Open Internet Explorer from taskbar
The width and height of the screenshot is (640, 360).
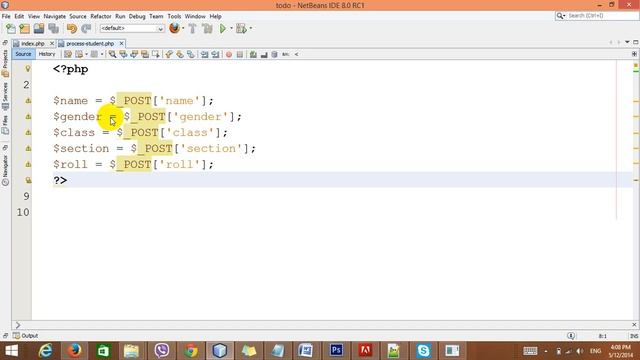tap(45, 351)
